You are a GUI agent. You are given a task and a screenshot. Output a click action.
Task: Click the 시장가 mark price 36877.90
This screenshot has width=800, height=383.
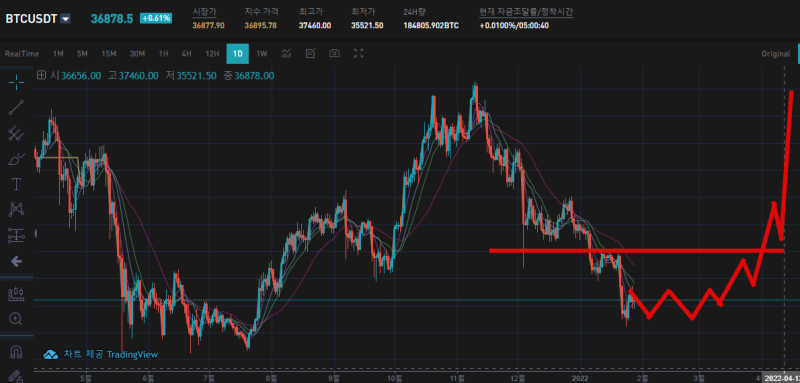pyautogui.click(x=208, y=25)
